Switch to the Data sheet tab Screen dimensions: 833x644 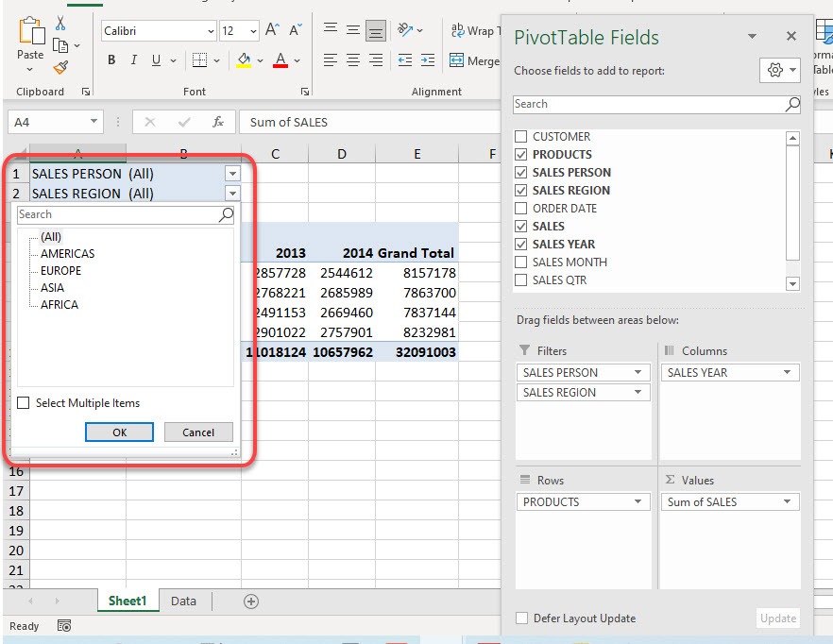tap(183, 601)
